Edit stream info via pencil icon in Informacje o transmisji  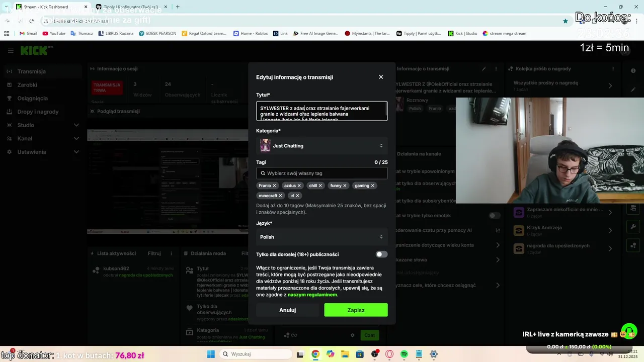click(484, 69)
